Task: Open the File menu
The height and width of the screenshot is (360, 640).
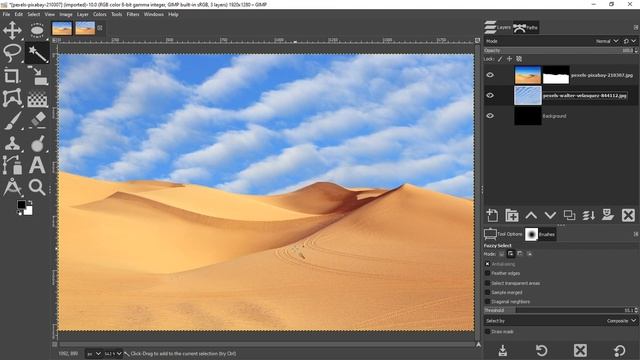Action: coord(6,14)
